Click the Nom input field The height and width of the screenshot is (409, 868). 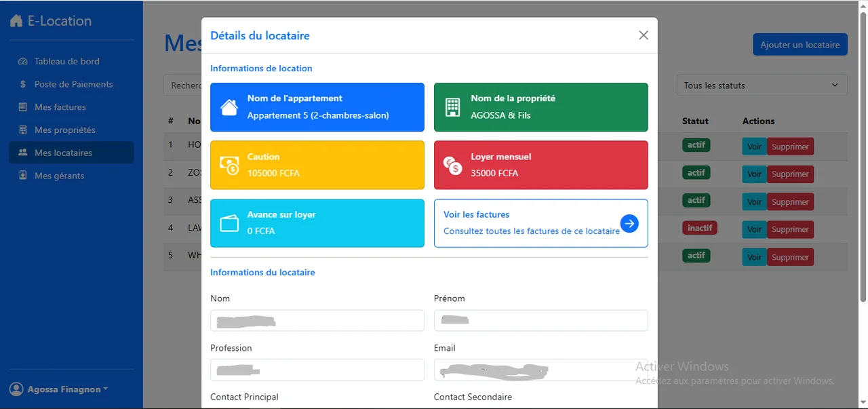click(317, 320)
